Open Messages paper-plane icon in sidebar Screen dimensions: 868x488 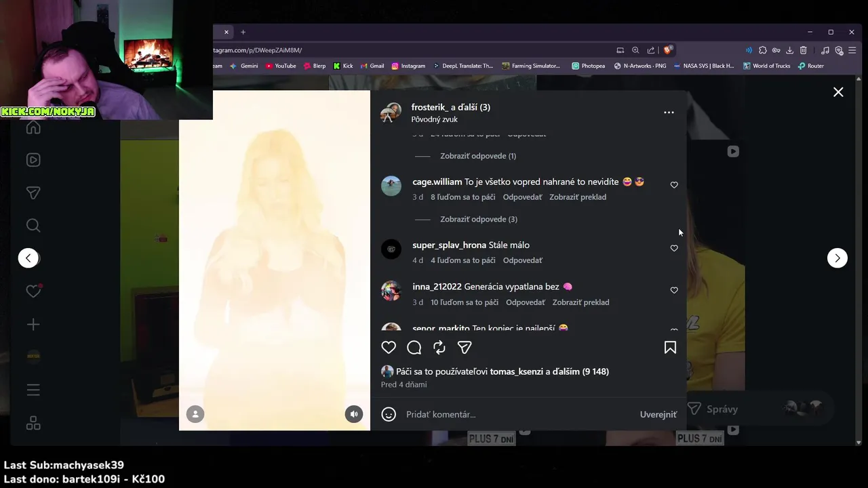[33, 193]
